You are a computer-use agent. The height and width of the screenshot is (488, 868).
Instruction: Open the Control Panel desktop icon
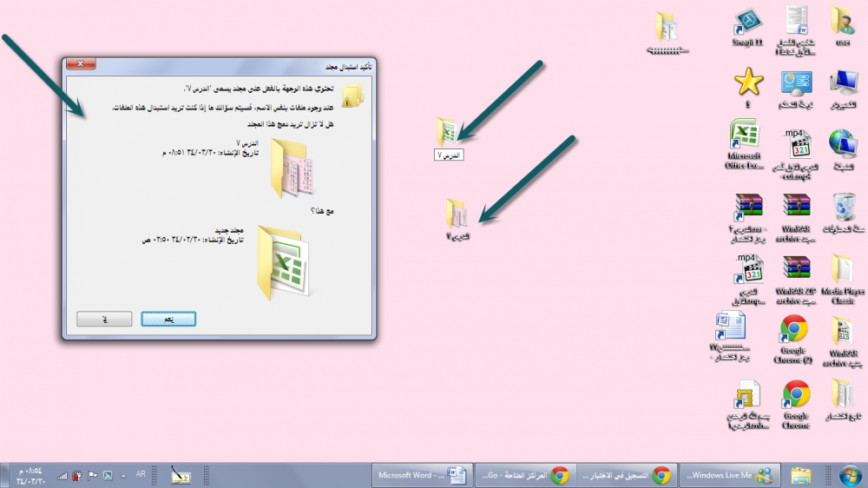(796, 88)
